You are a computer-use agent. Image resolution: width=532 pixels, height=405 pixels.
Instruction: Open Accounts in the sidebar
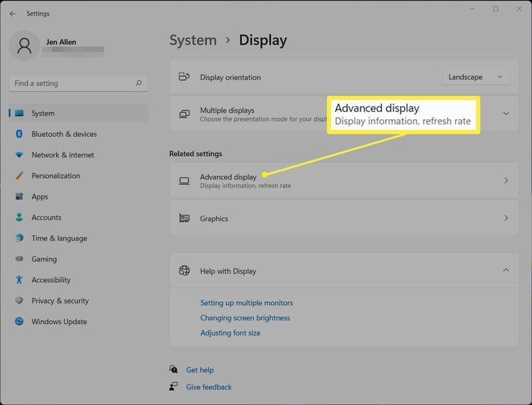(46, 218)
